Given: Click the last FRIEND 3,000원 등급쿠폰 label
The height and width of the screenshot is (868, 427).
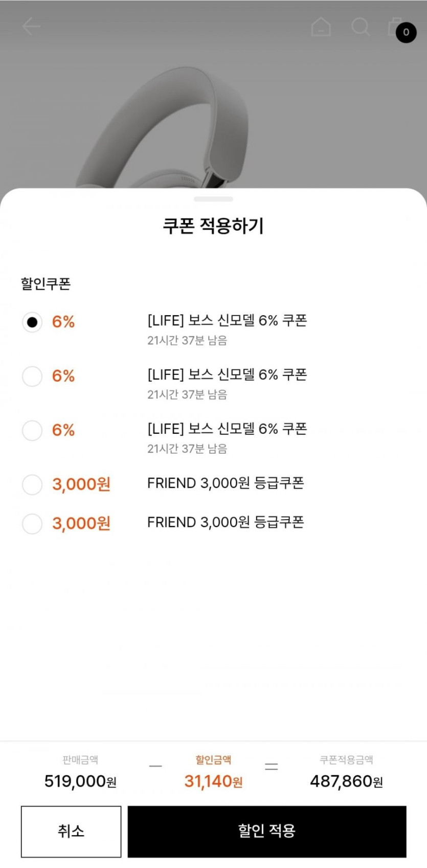Looking at the screenshot, I should (x=226, y=522).
